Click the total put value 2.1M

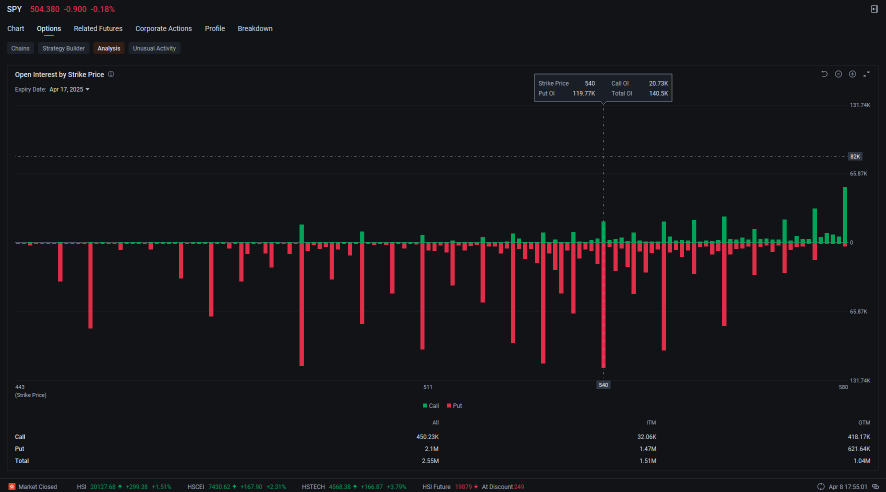point(432,449)
